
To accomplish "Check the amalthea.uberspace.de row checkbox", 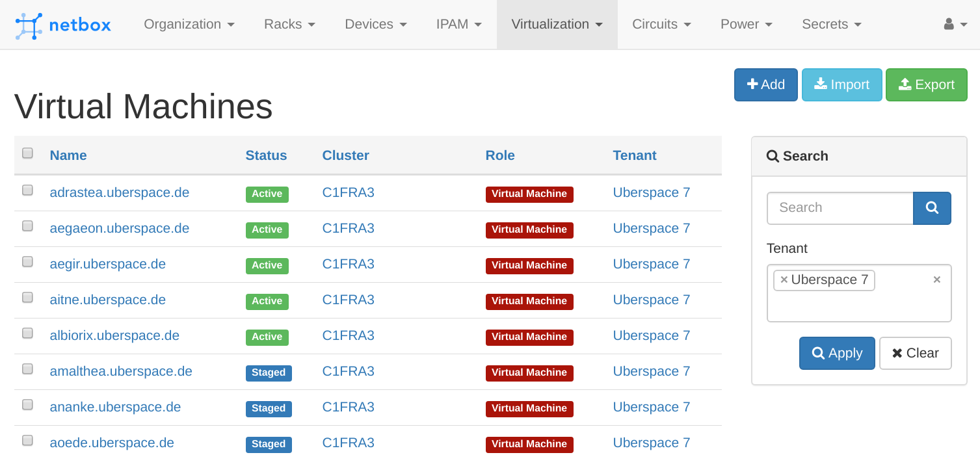I will 27,369.
